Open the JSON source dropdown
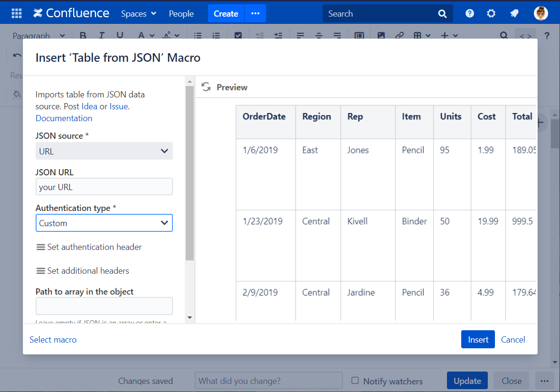The width and height of the screenshot is (560, 392). pyautogui.click(x=104, y=151)
